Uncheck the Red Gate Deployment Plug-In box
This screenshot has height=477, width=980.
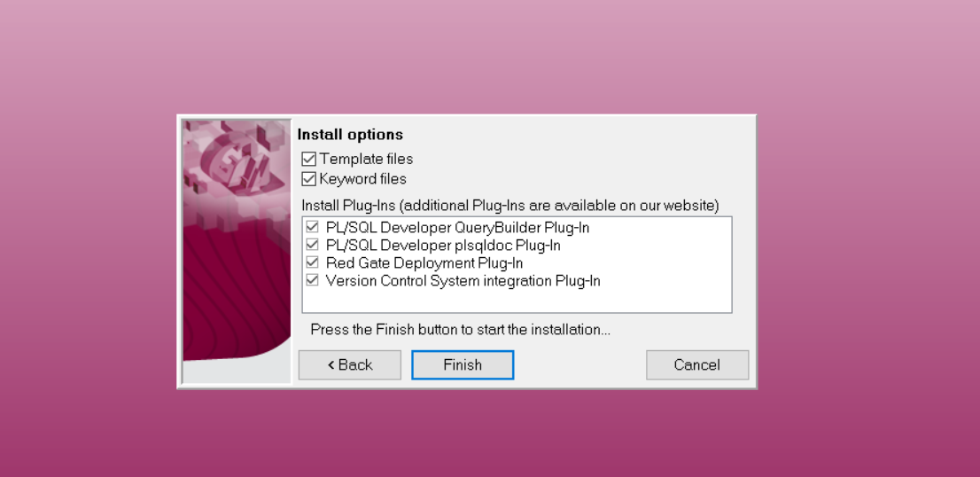(312, 262)
